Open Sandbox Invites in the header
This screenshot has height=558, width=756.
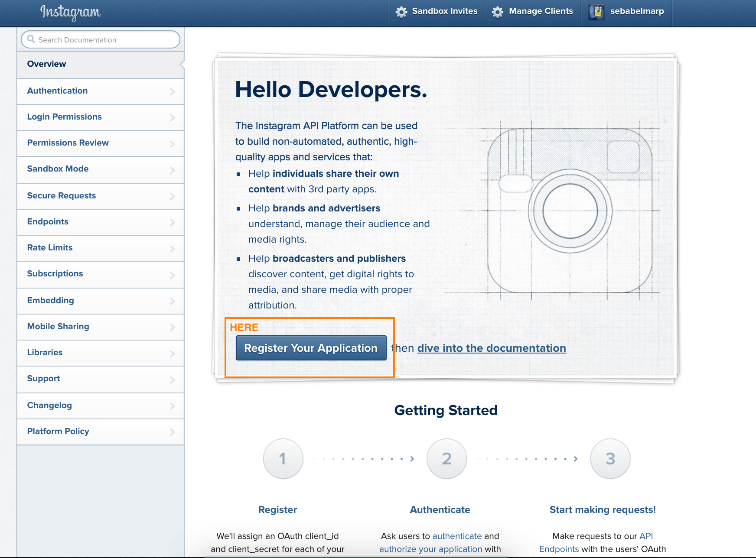(437, 12)
